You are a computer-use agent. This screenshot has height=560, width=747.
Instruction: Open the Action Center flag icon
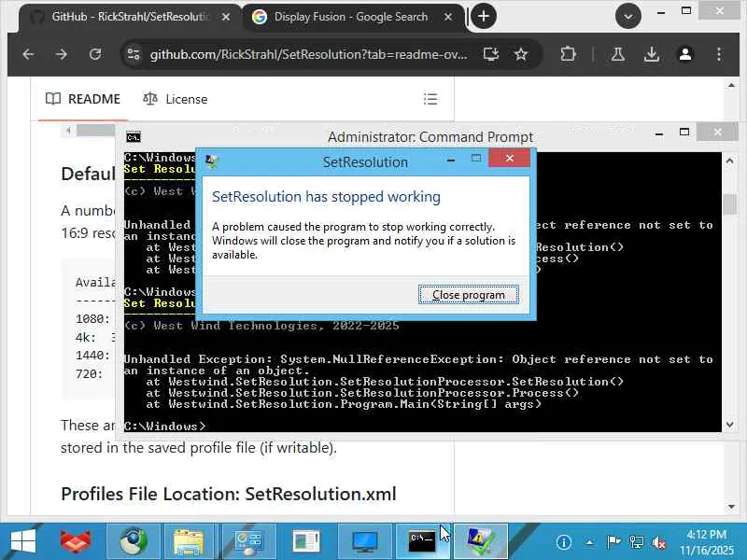613,542
